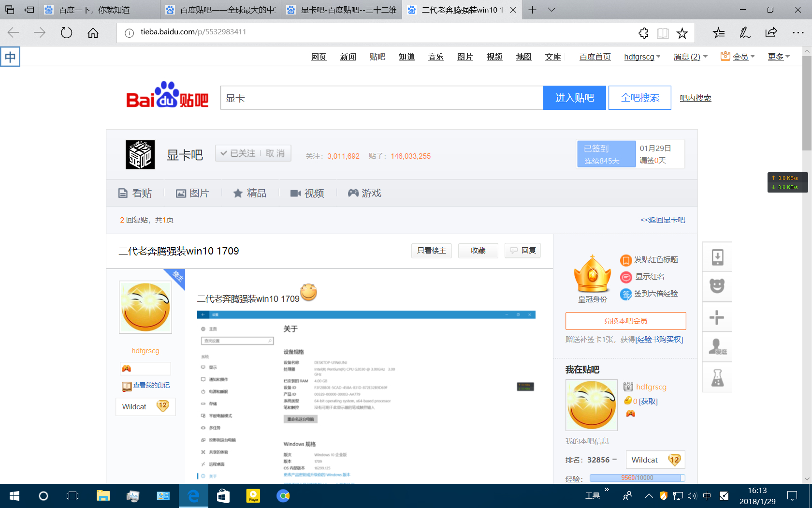The width and height of the screenshot is (812, 508).
Task: Switch to the 显卡吧-百度贴吧 browser tab
Action: click(342, 10)
